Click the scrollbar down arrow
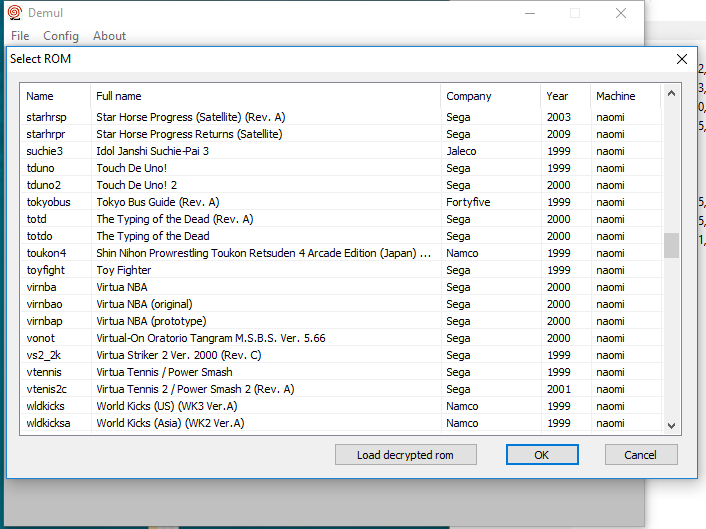This screenshot has height=529, width=706. (671, 425)
